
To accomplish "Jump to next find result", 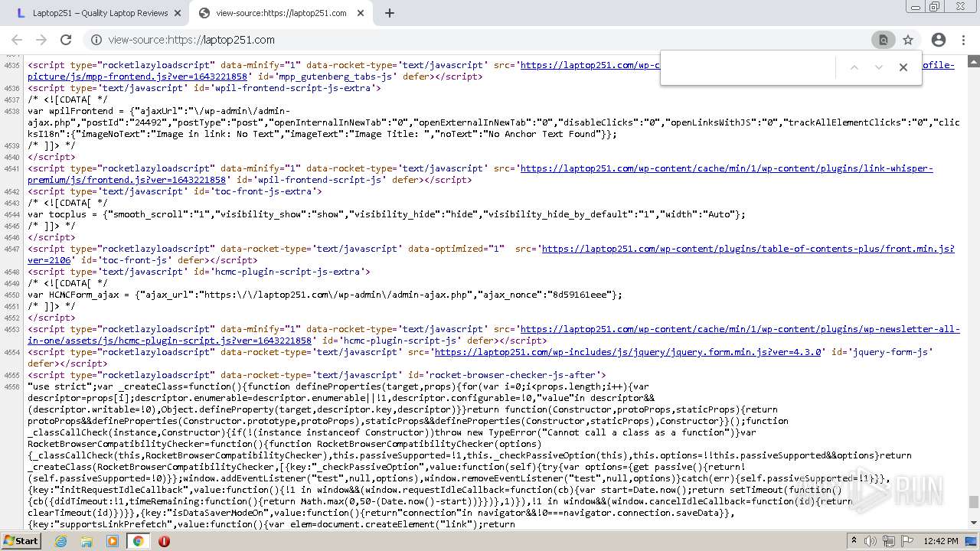I will point(879,67).
